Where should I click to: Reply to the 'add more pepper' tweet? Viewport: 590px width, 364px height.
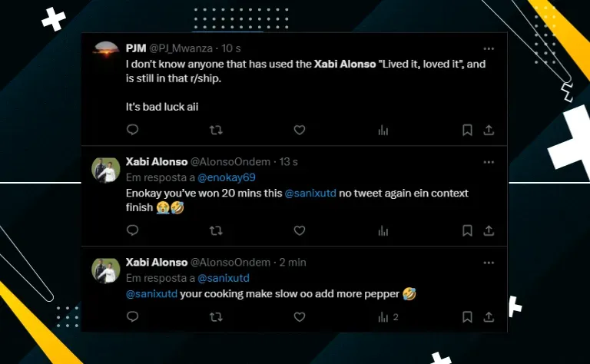[132, 316]
